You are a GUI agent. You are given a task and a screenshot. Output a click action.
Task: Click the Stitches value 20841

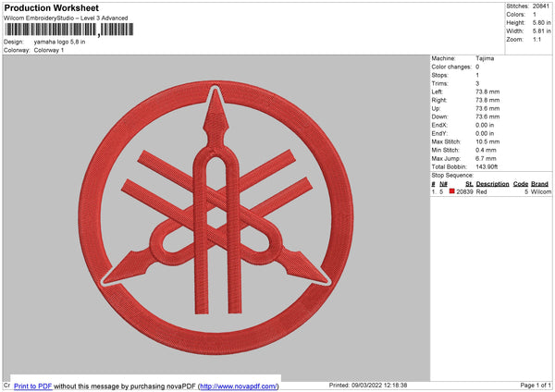(540, 6)
